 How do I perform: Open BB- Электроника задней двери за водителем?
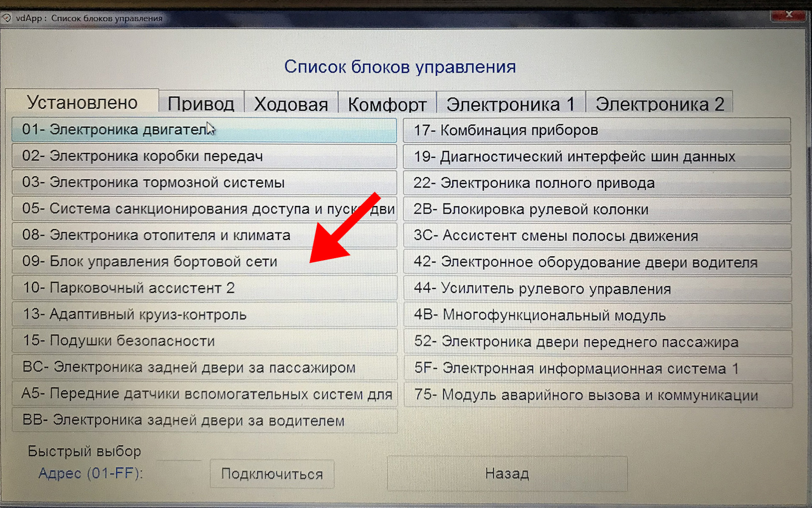(x=204, y=420)
